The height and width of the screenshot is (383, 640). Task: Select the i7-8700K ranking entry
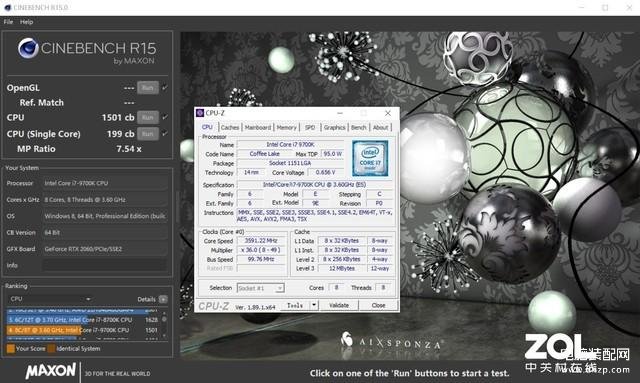point(82,320)
